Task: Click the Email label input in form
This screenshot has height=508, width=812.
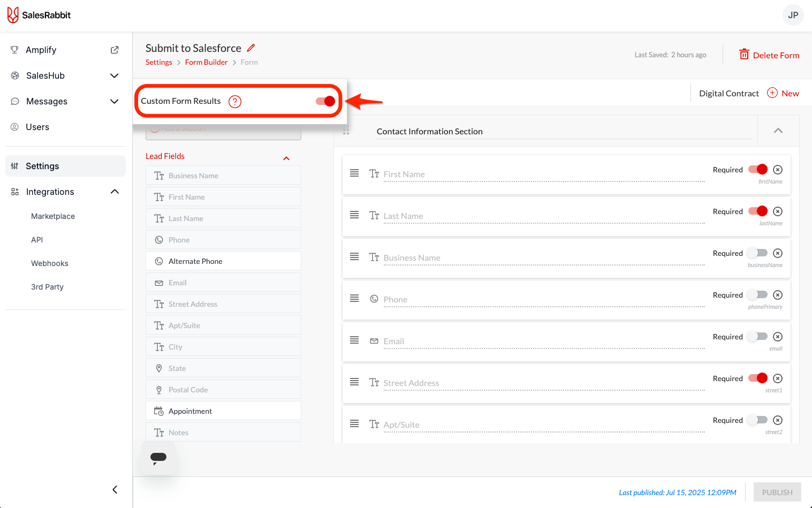Action: click(544, 342)
